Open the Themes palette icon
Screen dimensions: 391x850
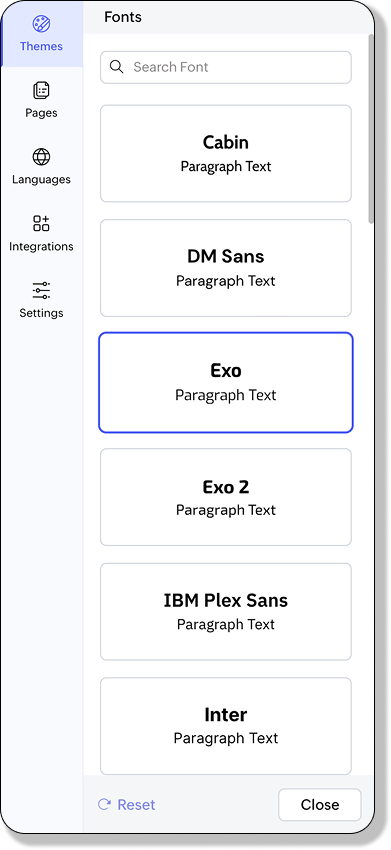coord(41,24)
